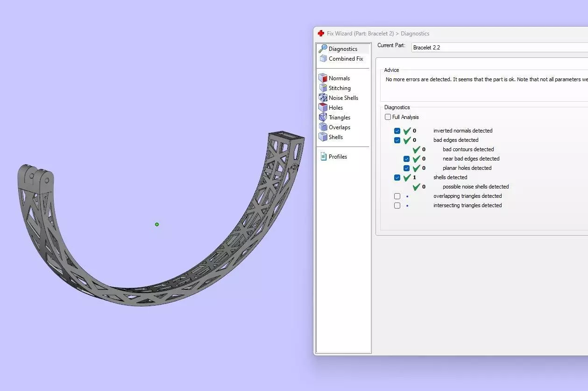Click the red cross Fix Wizard title icon

321,33
